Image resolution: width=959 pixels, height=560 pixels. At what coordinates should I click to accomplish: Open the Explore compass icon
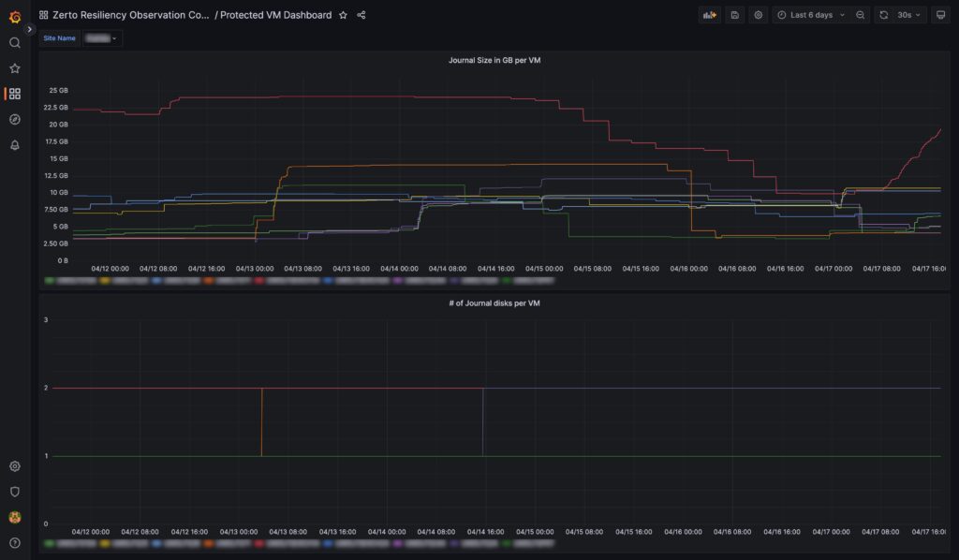[15, 119]
